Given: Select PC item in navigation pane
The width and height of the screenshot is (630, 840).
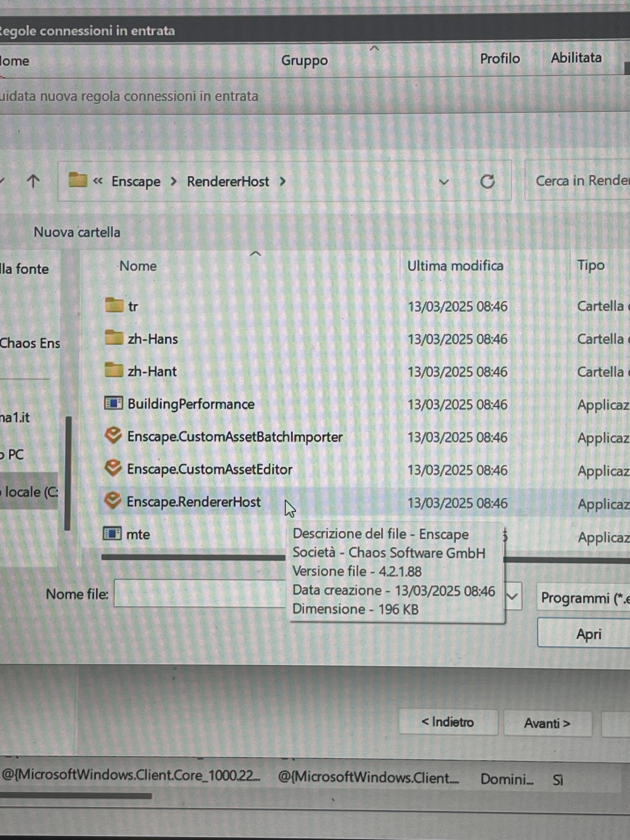Looking at the screenshot, I should click(x=12, y=454).
